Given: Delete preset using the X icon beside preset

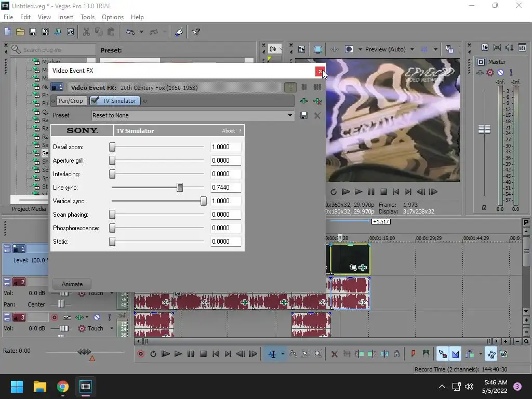Looking at the screenshot, I should [317, 116].
